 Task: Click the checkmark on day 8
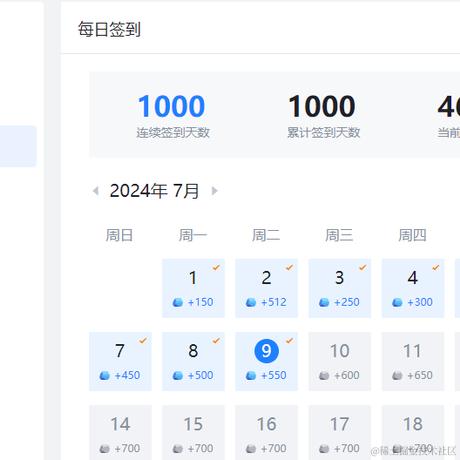tap(216, 340)
